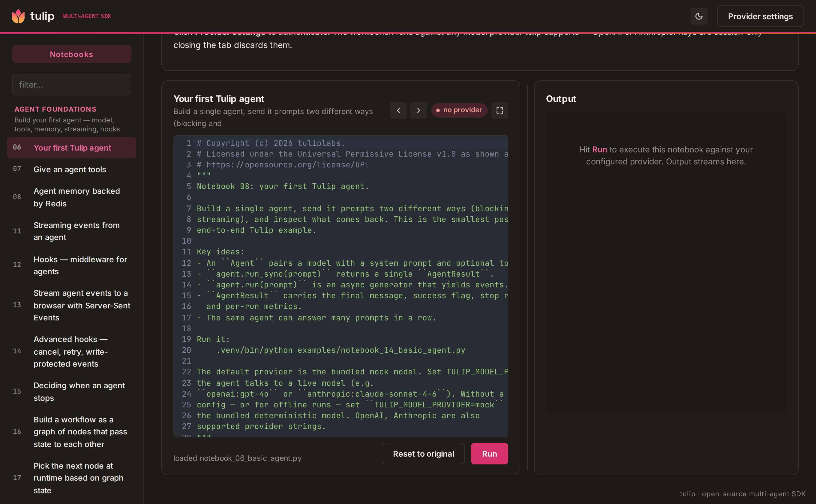Click the tulip wordmark in header
The width and height of the screenshot is (816, 504).
tap(42, 16)
